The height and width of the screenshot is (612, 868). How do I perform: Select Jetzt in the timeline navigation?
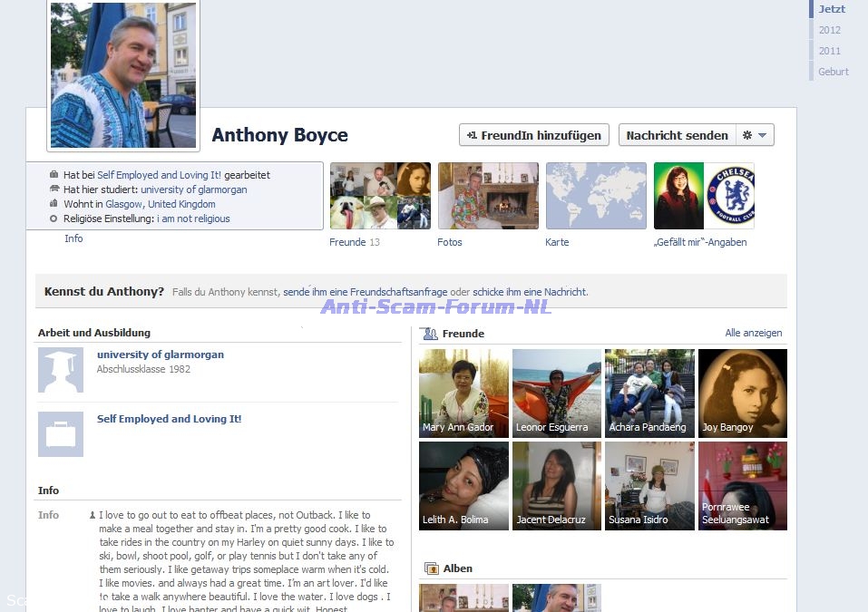pos(831,9)
